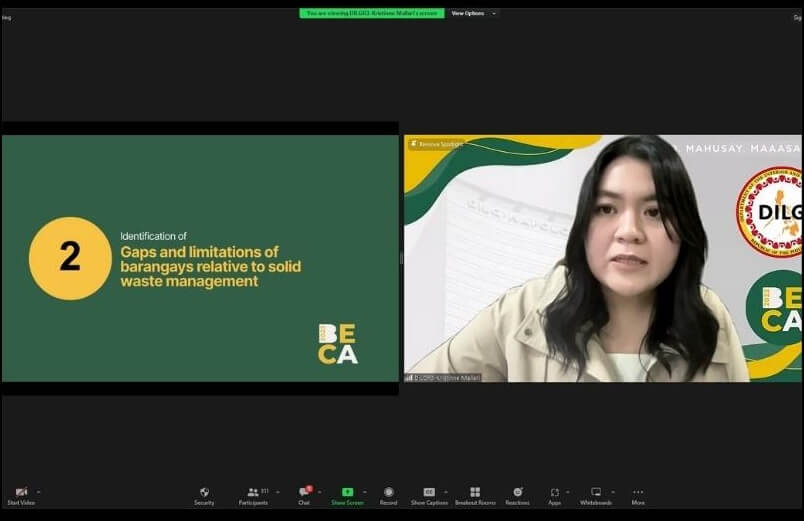Click the green Share Screen button
This screenshot has height=521, width=804.
(x=347, y=493)
